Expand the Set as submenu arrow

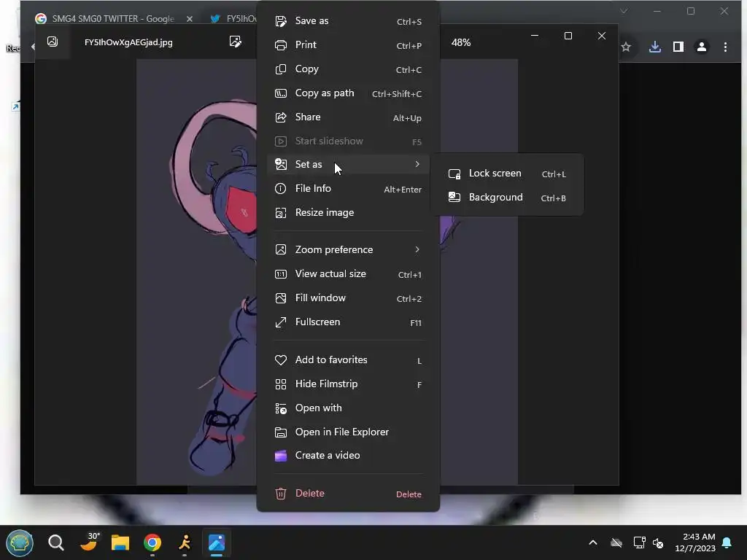[x=417, y=164]
